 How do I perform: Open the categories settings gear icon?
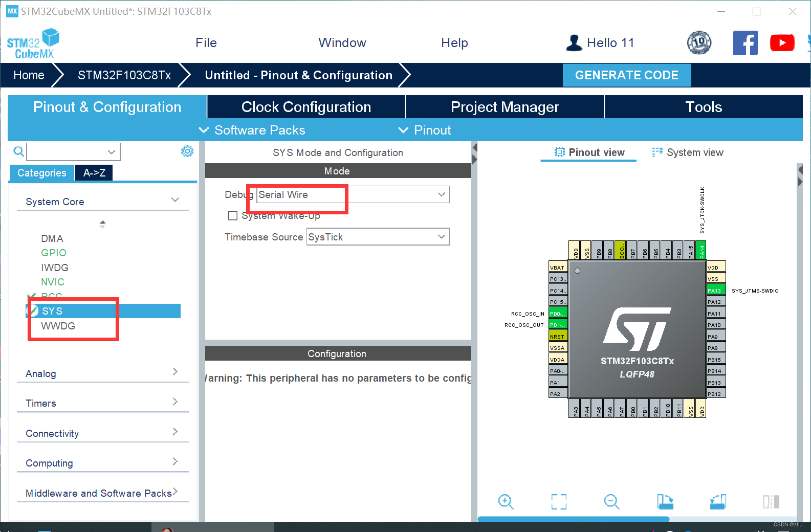(187, 151)
